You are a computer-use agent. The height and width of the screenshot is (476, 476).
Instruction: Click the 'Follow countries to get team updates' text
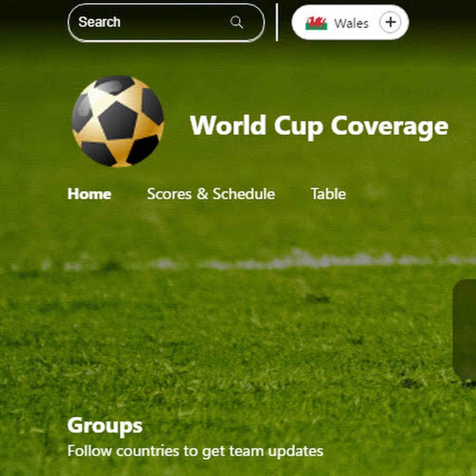click(195, 451)
